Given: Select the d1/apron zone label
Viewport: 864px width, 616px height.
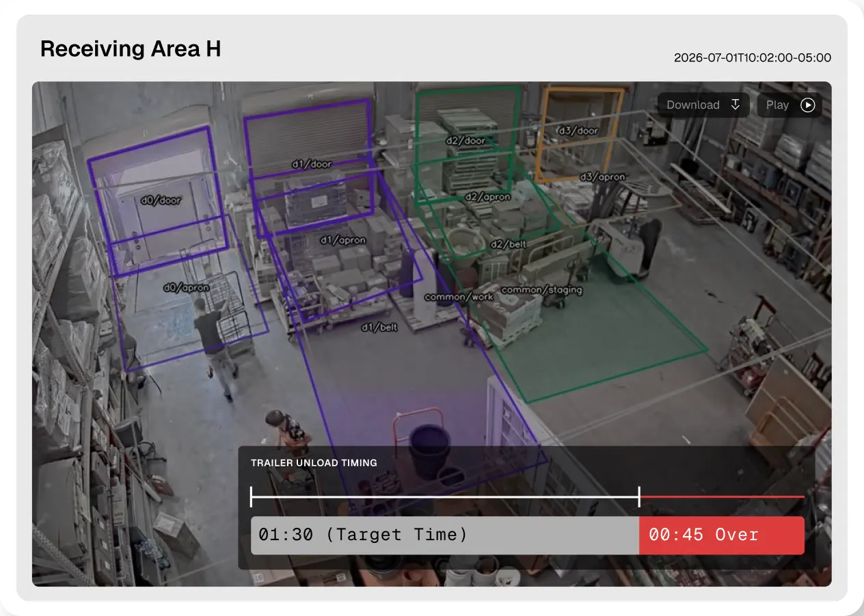Looking at the screenshot, I should tap(342, 241).
